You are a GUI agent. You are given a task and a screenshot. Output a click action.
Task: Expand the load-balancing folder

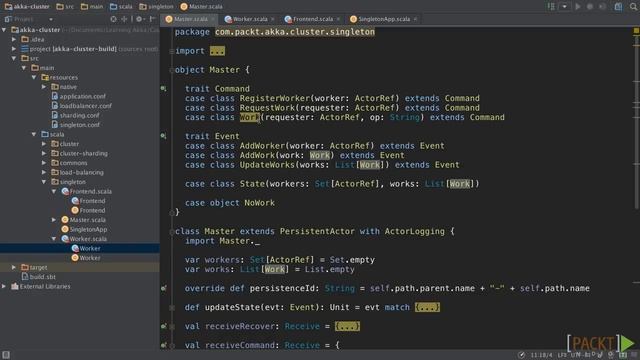(x=44, y=172)
